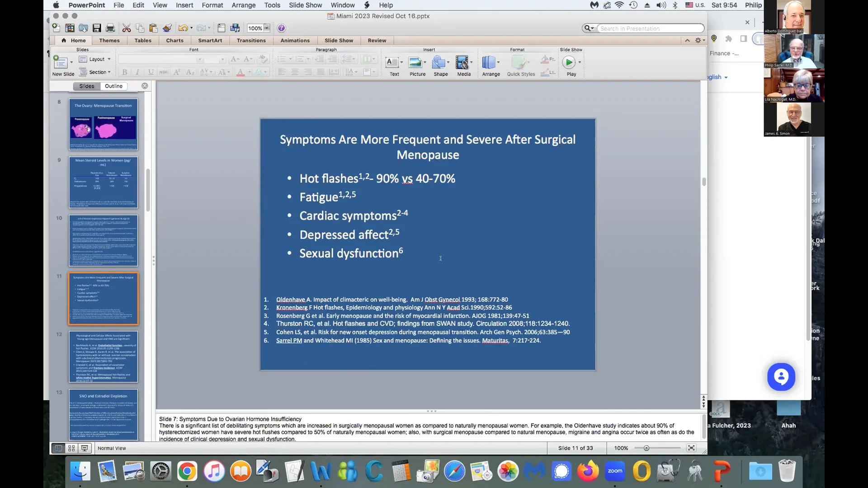Click the Paste clipboard icon
Viewport: 868px width, 488px height.
point(153,28)
